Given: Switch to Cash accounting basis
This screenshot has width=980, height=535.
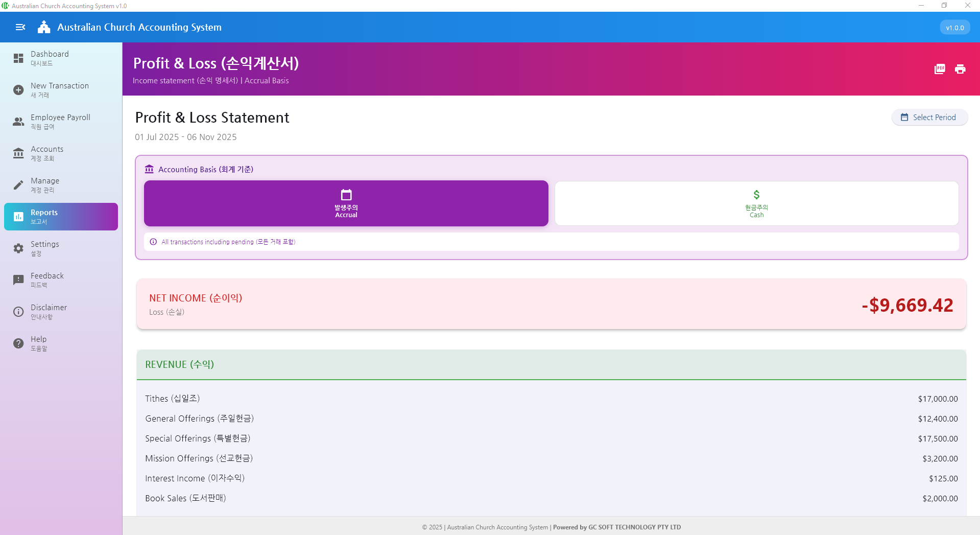Looking at the screenshot, I should point(756,203).
